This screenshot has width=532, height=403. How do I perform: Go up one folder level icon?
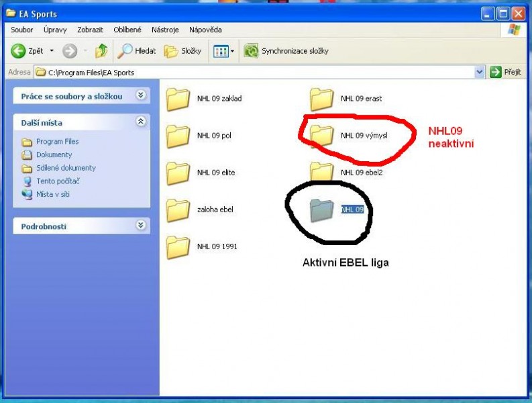tap(101, 51)
